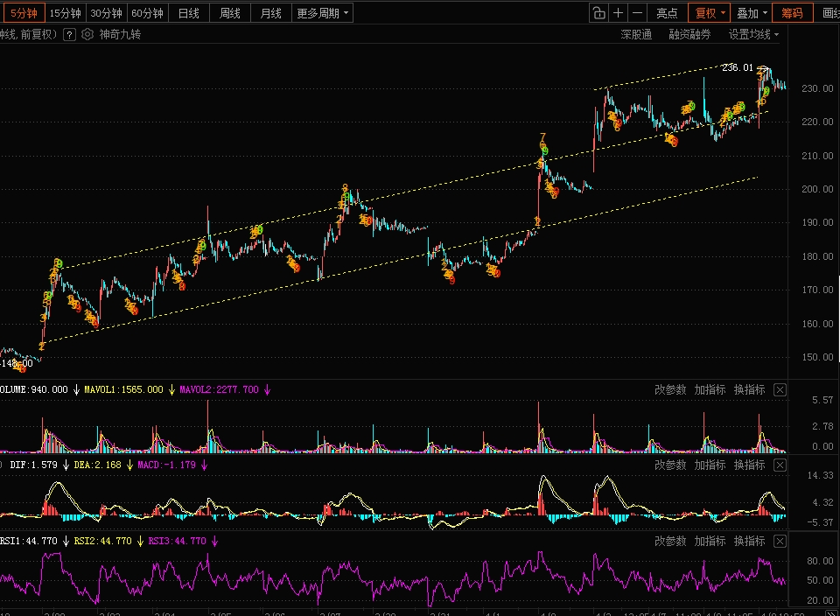This screenshot has height=616, width=840.
Task: Switch to the 15分钟 period tab
Action: pyautogui.click(x=66, y=13)
